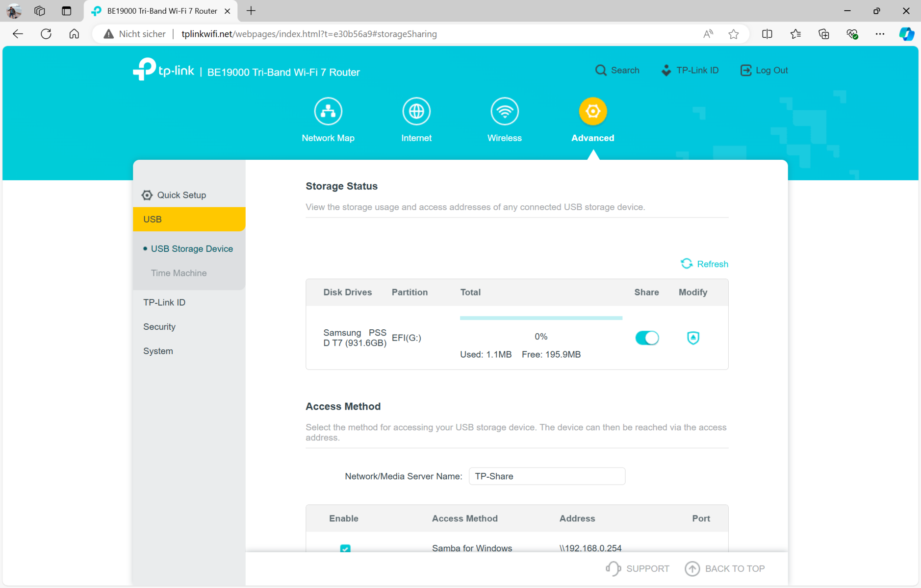Viewport: 921px width, 588px height.
Task: Go back in the browser
Action: [18, 34]
